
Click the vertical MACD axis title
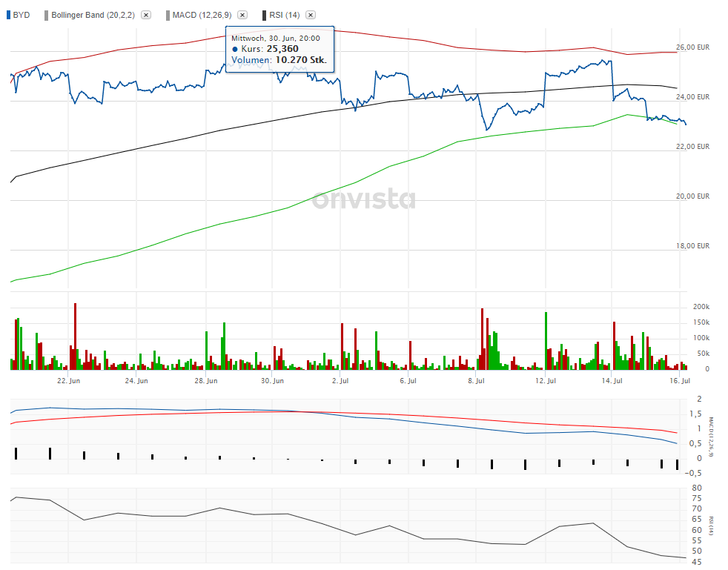pyautogui.click(x=711, y=437)
